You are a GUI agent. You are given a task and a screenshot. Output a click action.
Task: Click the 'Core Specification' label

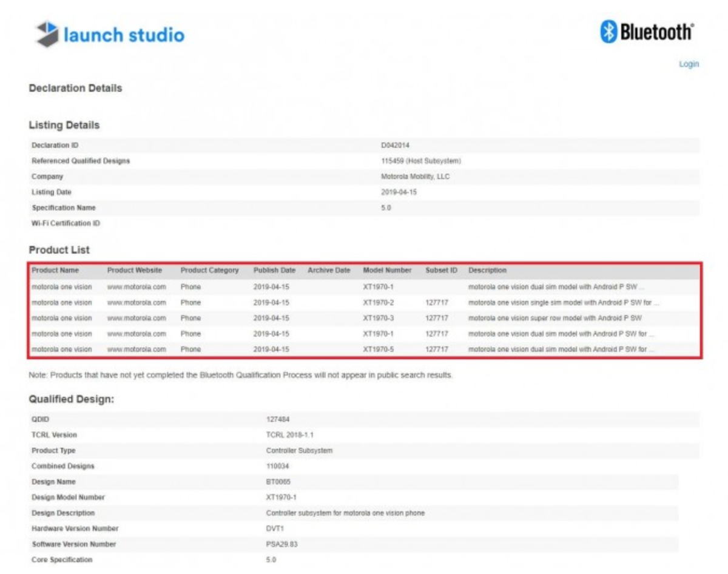[x=62, y=560]
